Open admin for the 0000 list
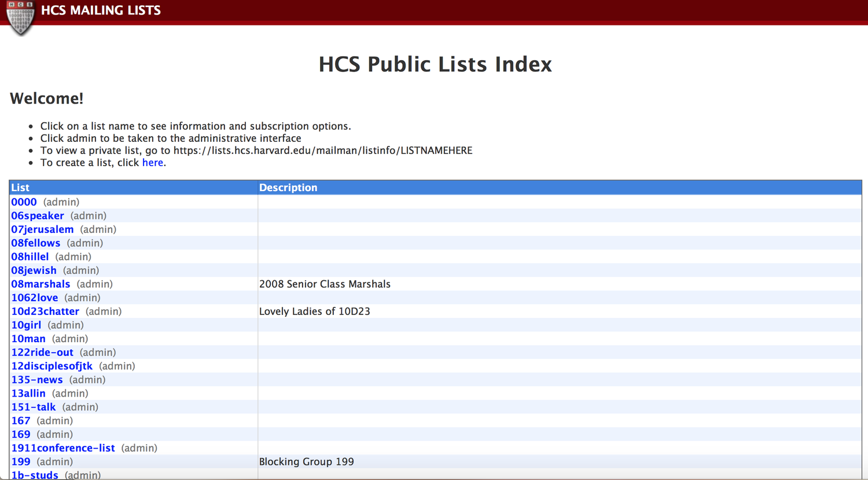The image size is (868, 480). coord(61,202)
